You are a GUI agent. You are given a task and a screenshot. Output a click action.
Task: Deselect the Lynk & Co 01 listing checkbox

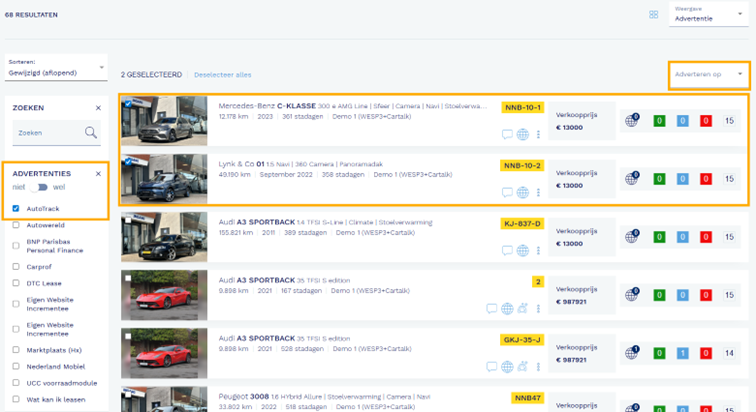128,162
